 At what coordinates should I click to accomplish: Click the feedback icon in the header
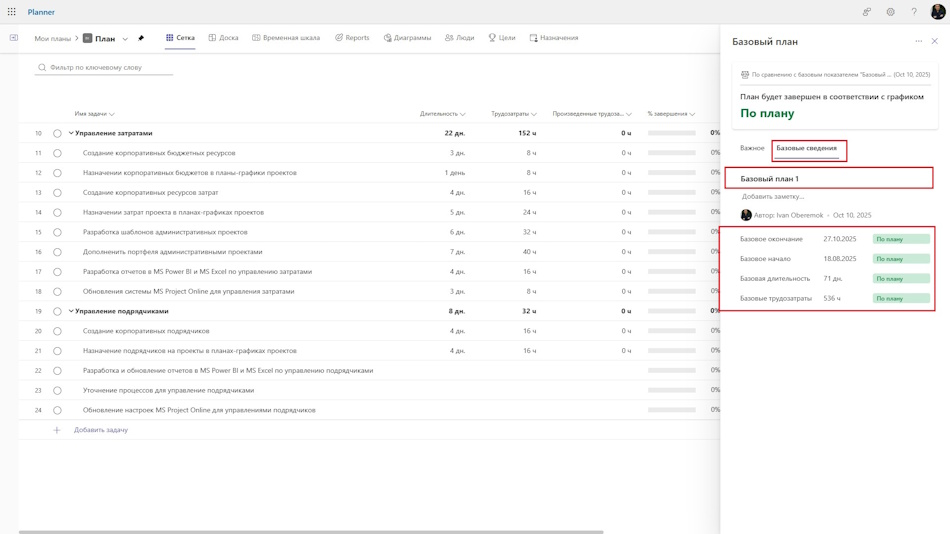[867, 12]
